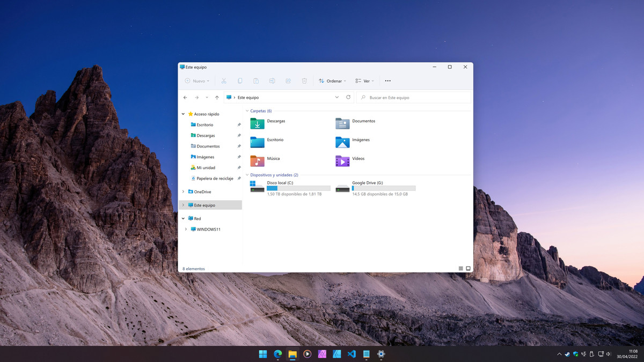Expand the OneDrive entry in the sidebar
Image resolution: width=644 pixels, height=362 pixels.
183,191
